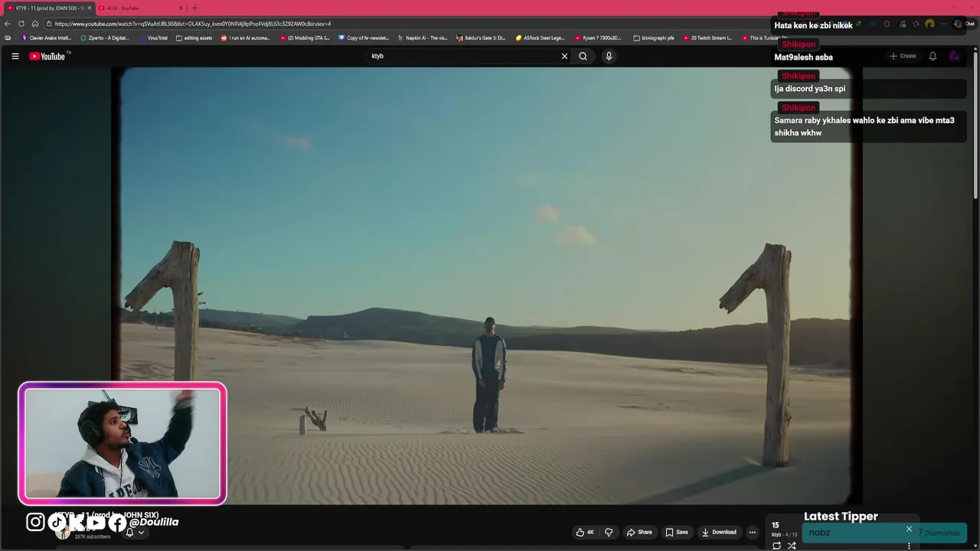Viewport: 980px width, 551px height.
Task: Reload the current page
Action: pos(21,24)
